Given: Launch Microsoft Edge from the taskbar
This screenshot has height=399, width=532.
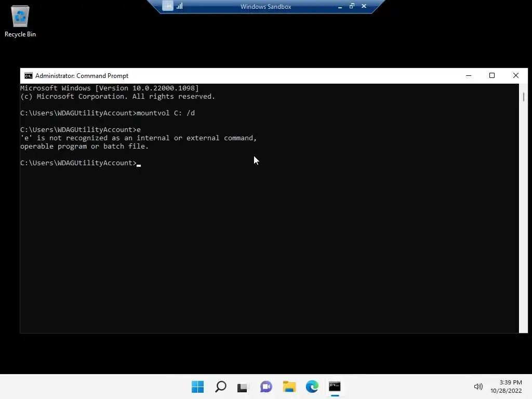Looking at the screenshot, I should tap(312, 387).
